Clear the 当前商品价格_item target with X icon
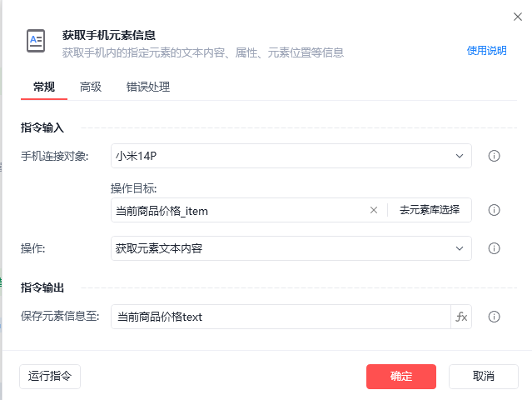The image size is (532, 400). point(374,210)
